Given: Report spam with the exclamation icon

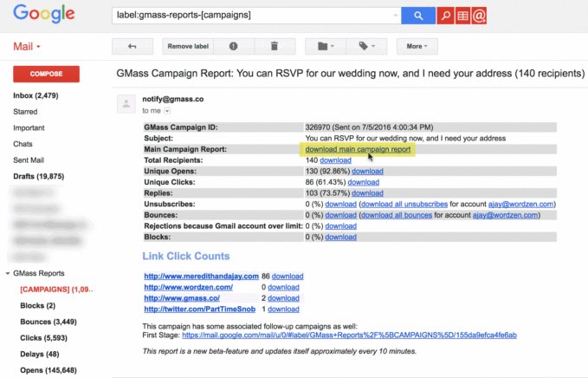Looking at the screenshot, I should 233,46.
